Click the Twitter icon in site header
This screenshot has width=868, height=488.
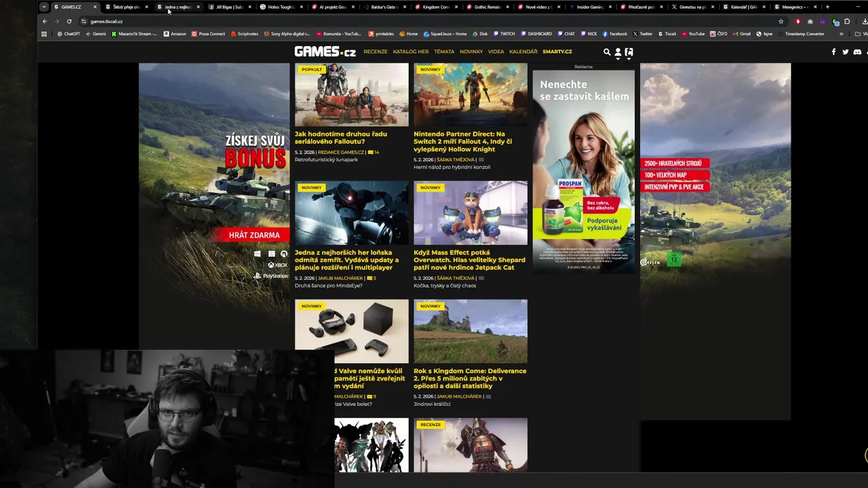(845, 52)
